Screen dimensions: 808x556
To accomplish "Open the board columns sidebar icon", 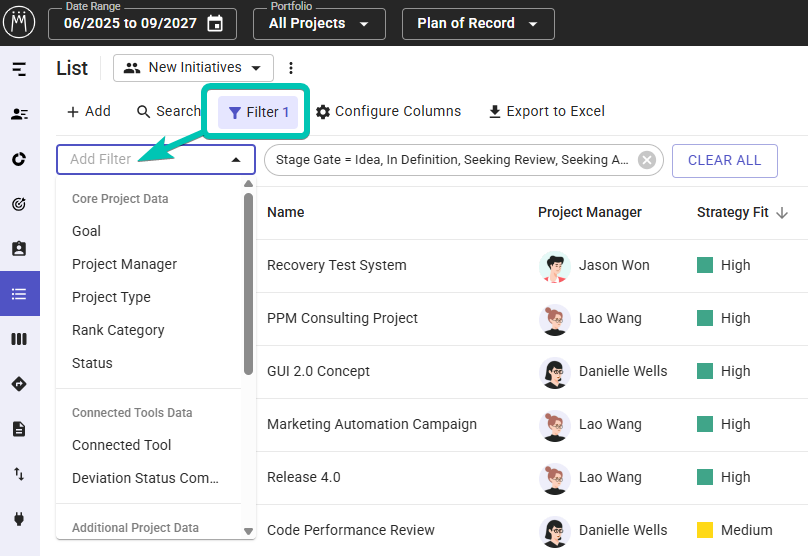I will [19, 339].
